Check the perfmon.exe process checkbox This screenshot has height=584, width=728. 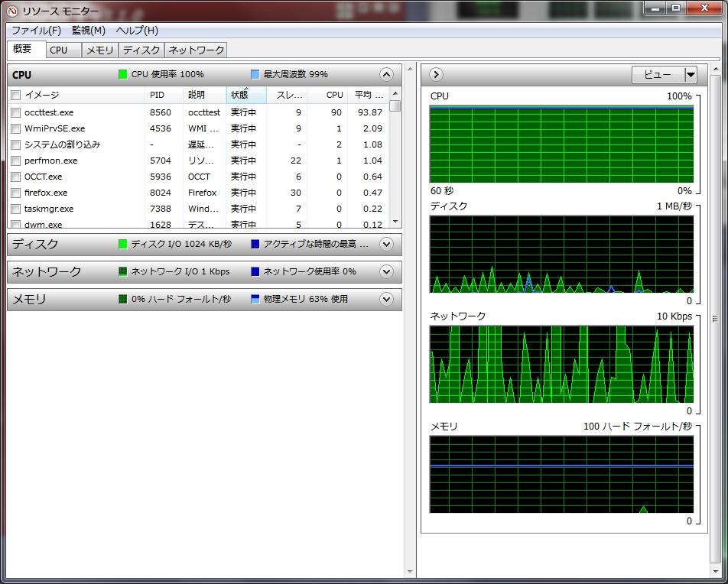[x=16, y=161]
